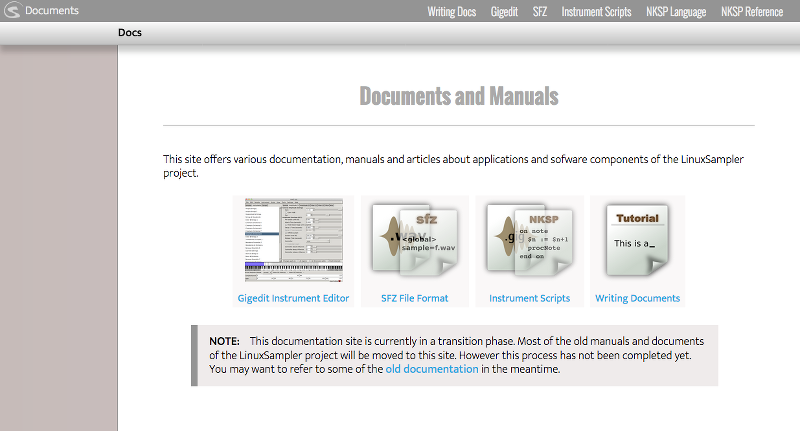The height and width of the screenshot is (431, 800).
Task: Open the Tutorial document icon
Action: click(x=637, y=240)
